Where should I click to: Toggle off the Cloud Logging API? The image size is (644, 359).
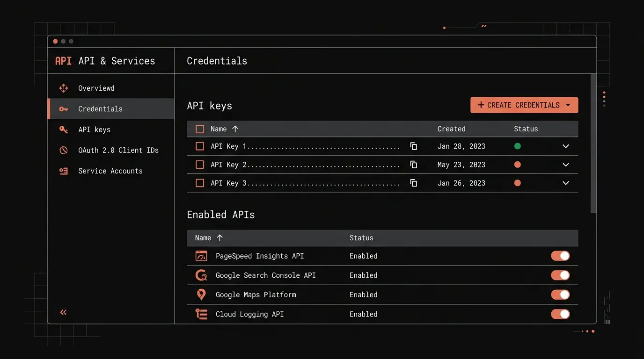[560, 314]
